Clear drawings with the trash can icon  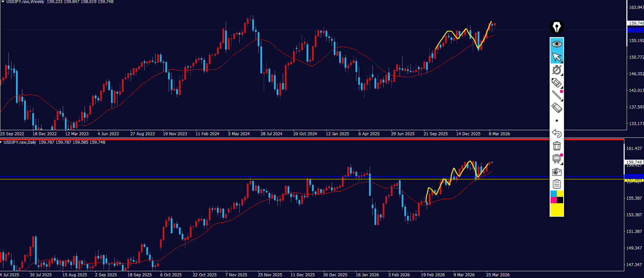click(556, 146)
